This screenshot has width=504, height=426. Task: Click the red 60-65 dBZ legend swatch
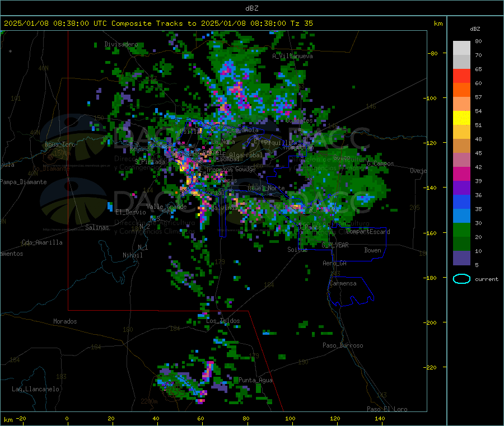(461, 76)
